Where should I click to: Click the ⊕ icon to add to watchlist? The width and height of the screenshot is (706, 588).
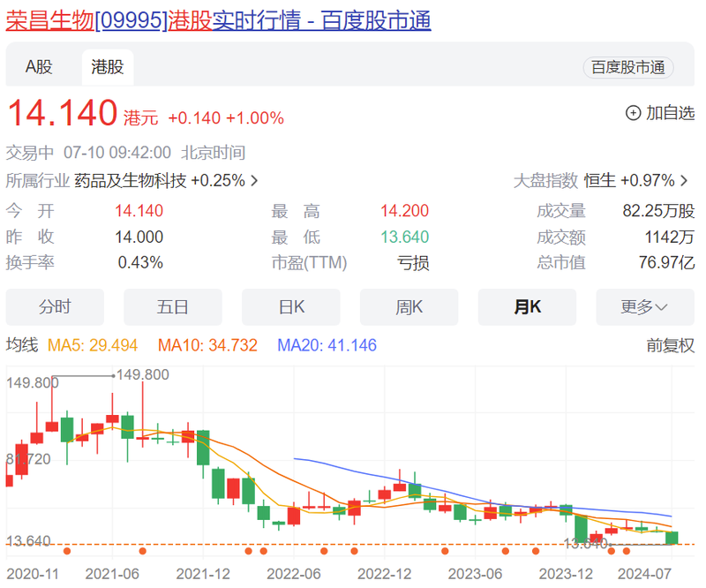click(x=632, y=113)
